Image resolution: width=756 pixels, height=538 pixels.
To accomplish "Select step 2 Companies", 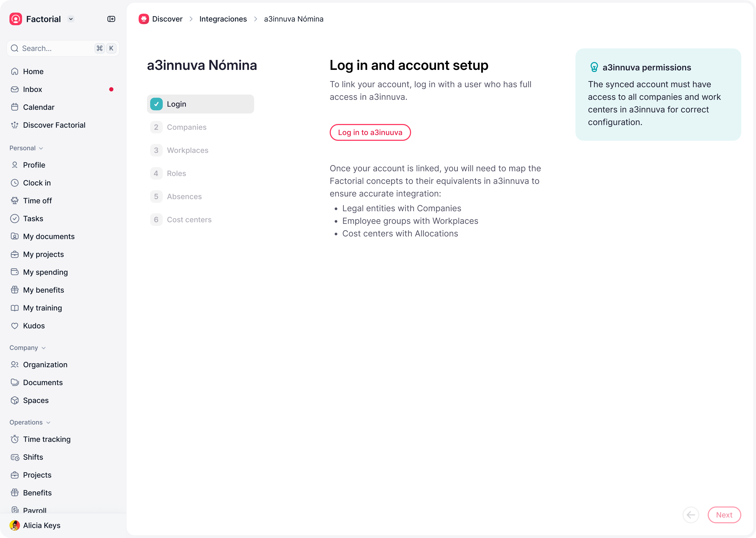I will (x=200, y=127).
